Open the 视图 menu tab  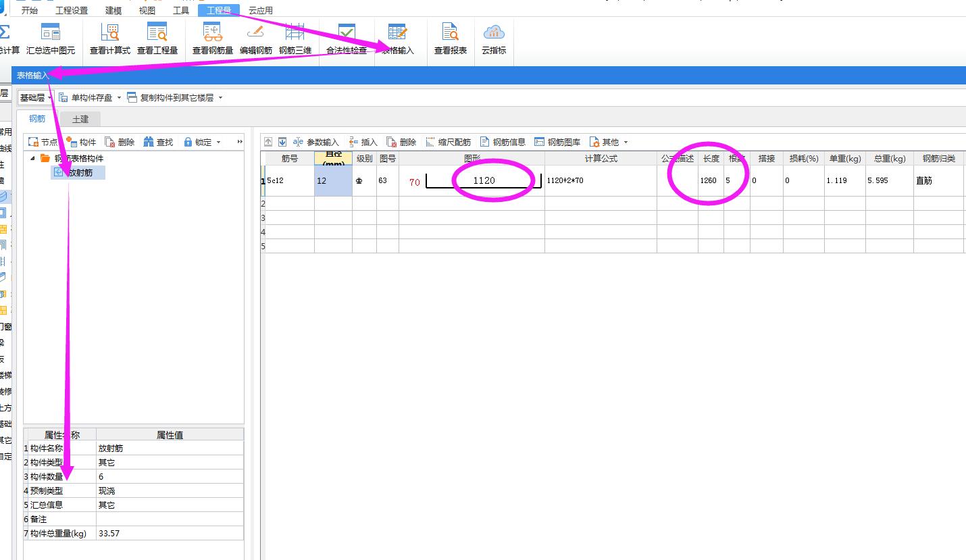(x=147, y=10)
